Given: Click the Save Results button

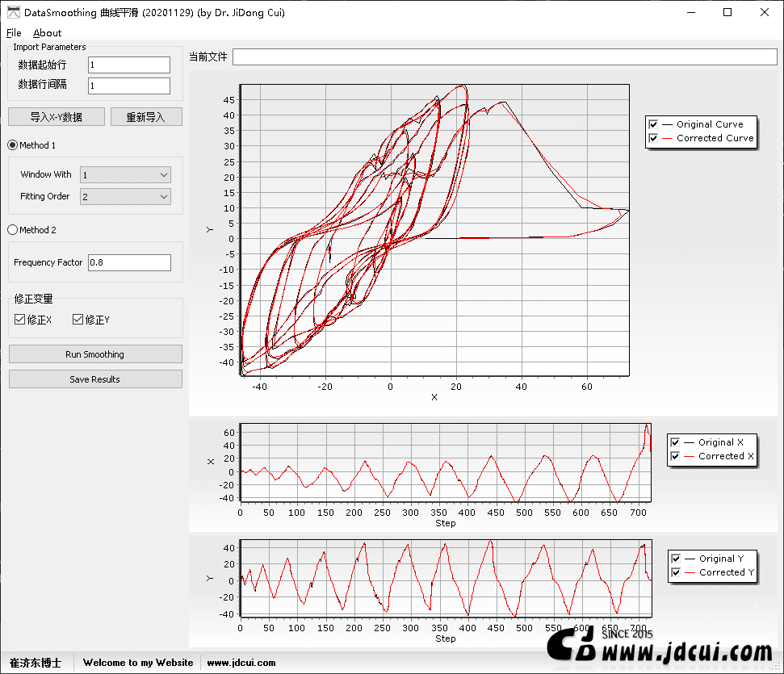Looking at the screenshot, I should click(95, 379).
